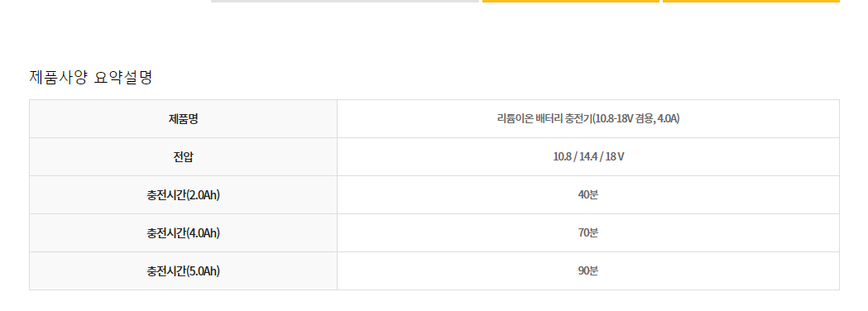
Task: Select the 제품명 header cell
Action: click(x=183, y=119)
